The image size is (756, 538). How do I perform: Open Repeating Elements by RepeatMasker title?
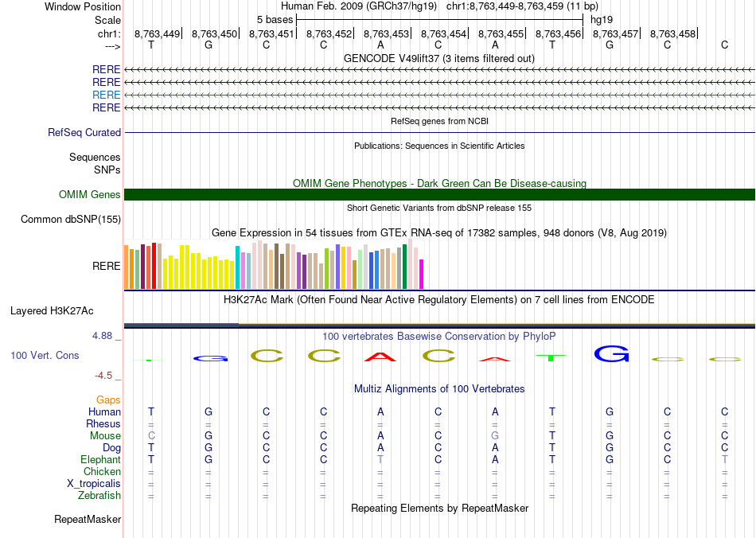440,508
